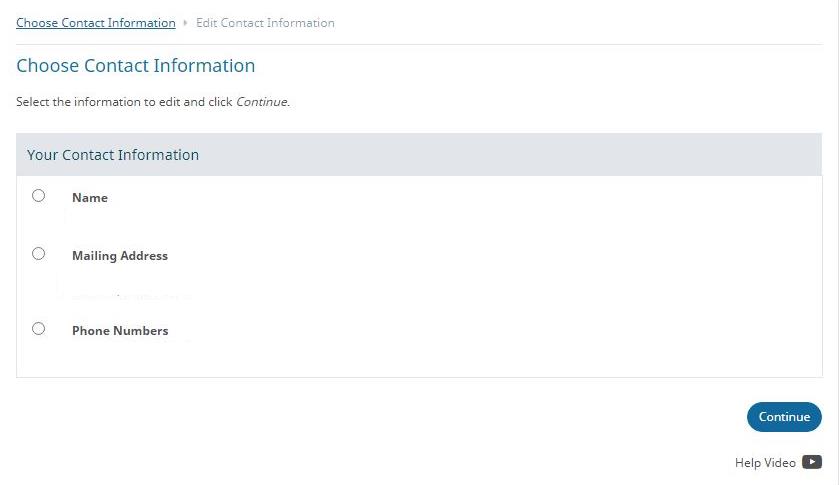Play the Help Video icon
The height and width of the screenshot is (485, 839).
(x=812, y=462)
